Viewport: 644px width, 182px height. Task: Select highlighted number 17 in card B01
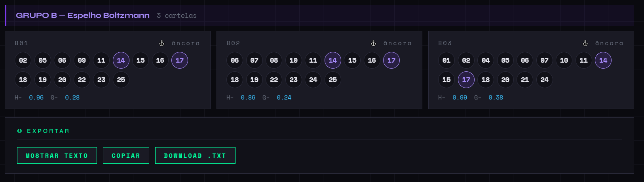click(x=180, y=60)
